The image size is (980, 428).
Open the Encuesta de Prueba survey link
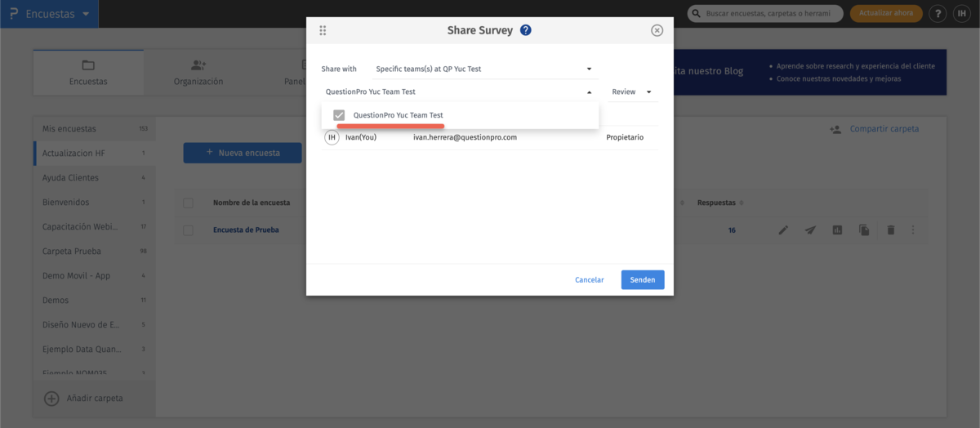coord(246,230)
